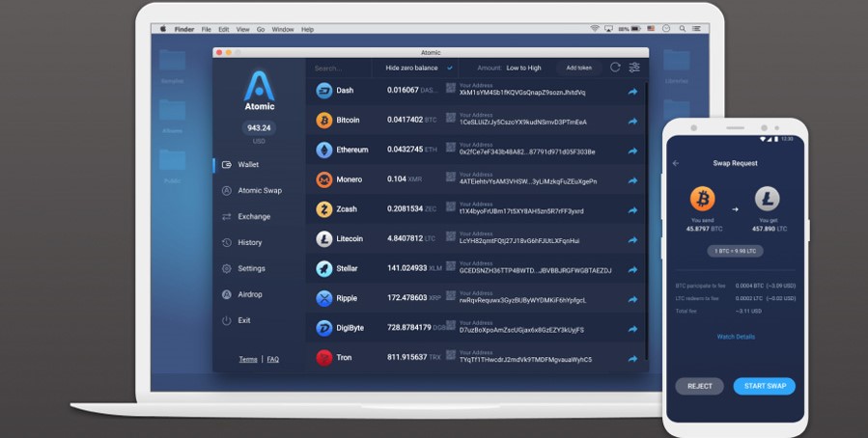Click the DigiByte coin icon
Screen dimensions: 868x438
323,328
